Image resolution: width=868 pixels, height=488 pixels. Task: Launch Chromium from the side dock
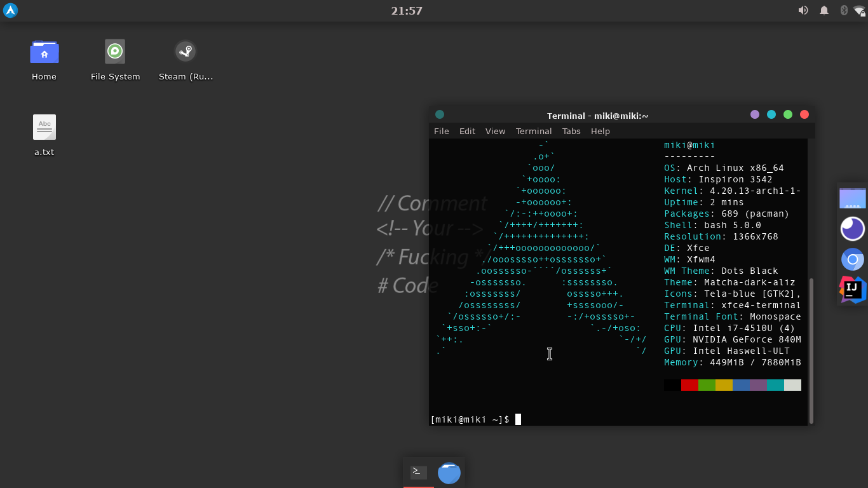853,259
